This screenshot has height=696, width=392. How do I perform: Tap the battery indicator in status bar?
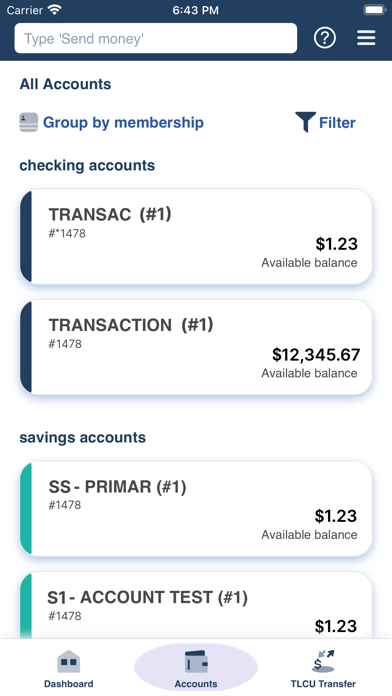374,10
